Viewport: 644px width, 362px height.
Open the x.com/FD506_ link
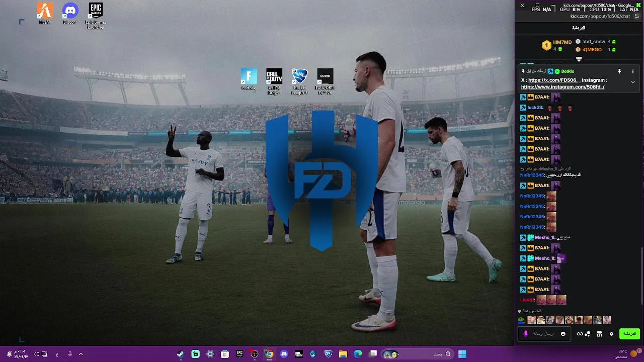[x=553, y=80]
